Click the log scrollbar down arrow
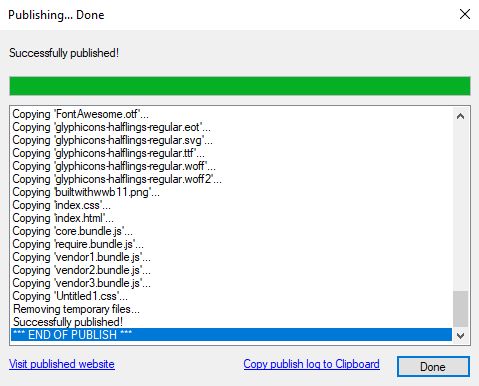 click(x=461, y=335)
